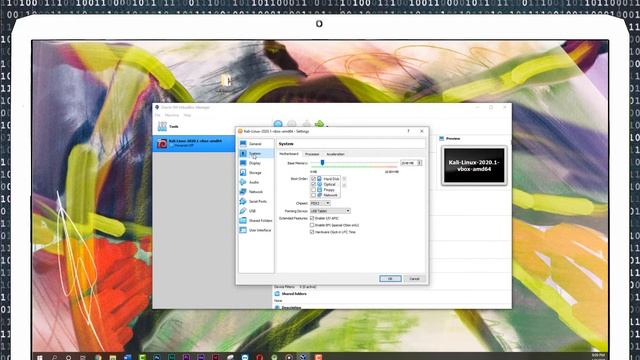Toggle the Enable I/O APIC checkbox
Image resolution: width=640 pixels, height=360 pixels.
pos(312,218)
